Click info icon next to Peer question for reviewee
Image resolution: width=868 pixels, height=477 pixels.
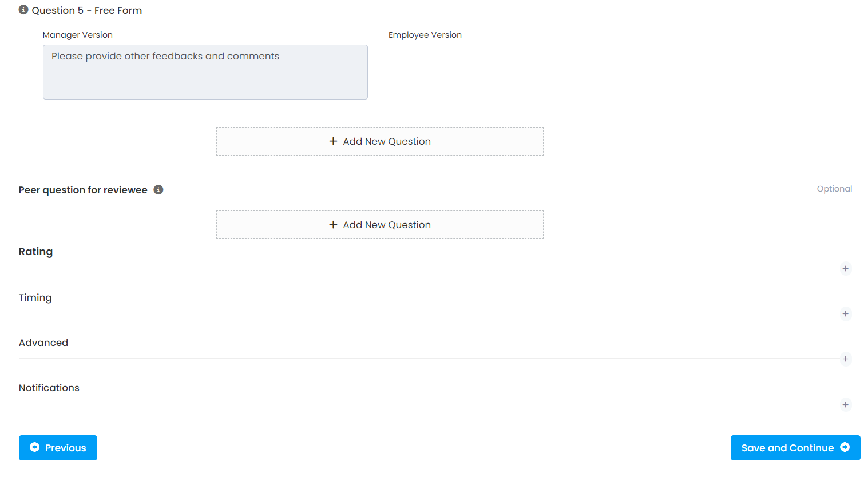point(158,190)
